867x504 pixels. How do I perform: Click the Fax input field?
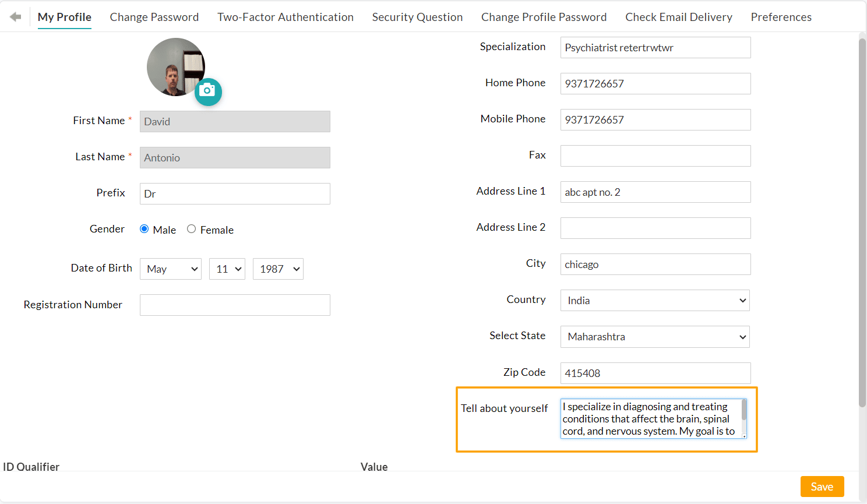[655, 156]
